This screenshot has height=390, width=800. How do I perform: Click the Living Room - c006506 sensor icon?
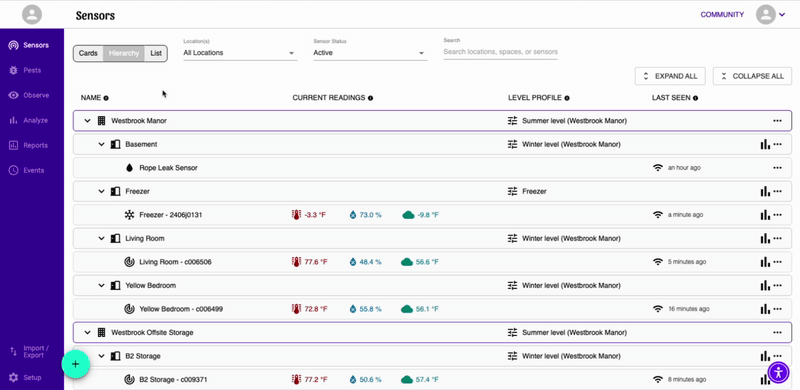coord(130,262)
